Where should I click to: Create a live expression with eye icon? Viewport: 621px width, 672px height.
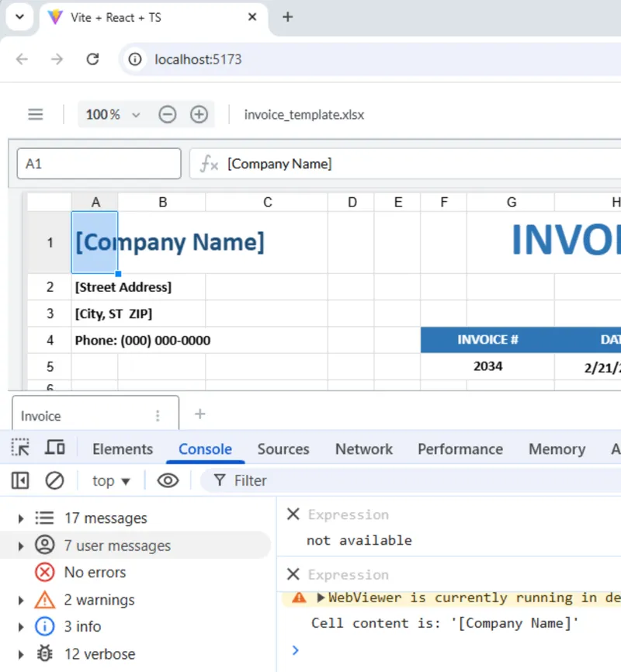tap(168, 480)
